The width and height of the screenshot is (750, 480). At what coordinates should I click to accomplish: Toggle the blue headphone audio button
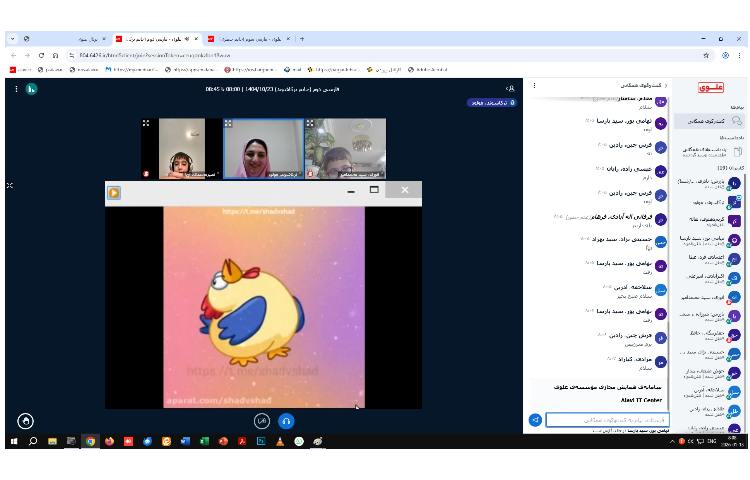(x=286, y=421)
